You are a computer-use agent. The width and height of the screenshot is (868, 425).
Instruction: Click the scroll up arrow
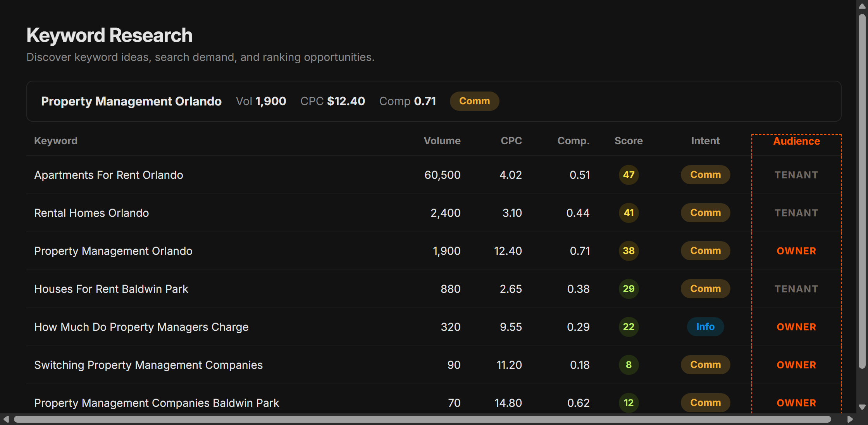[862, 6]
